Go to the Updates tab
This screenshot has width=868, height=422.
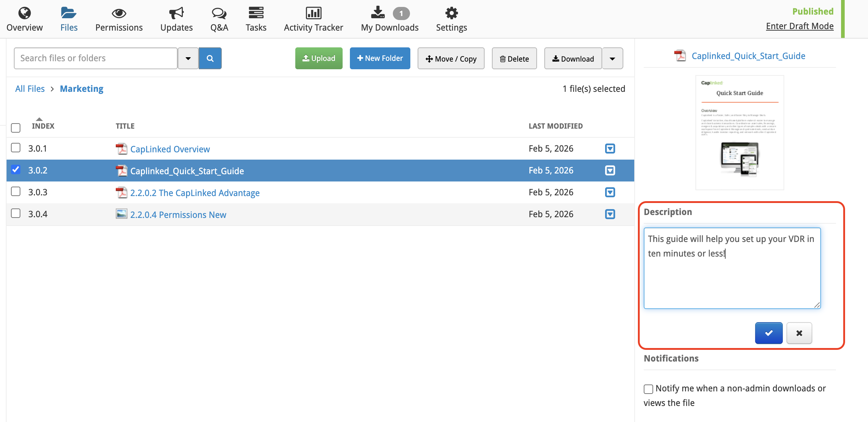177,19
